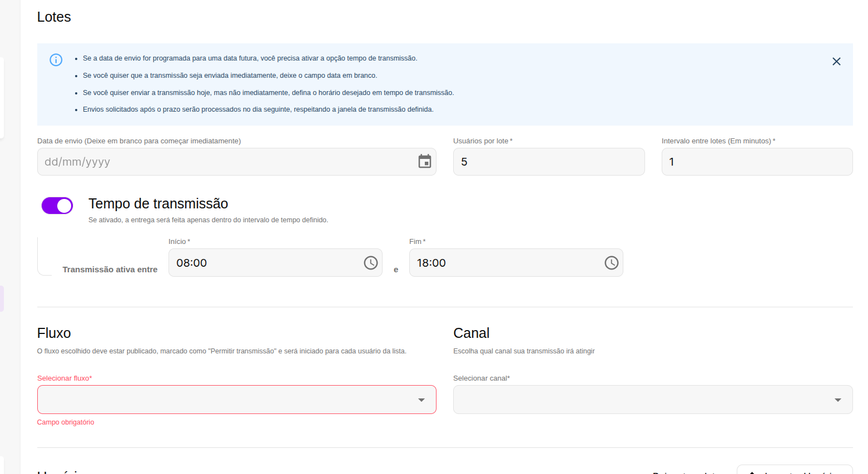Viewport: 868px width, 474px height.
Task: Click the Usuários por lote input
Action: click(548, 162)
